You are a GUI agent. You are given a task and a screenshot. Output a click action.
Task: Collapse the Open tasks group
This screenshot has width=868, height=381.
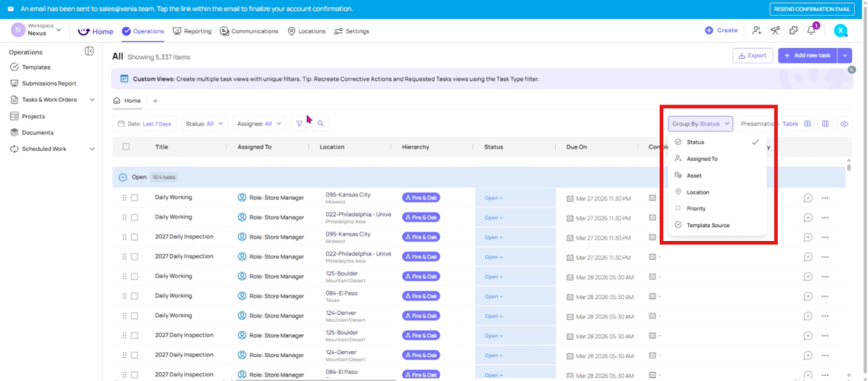click(123, 177)
